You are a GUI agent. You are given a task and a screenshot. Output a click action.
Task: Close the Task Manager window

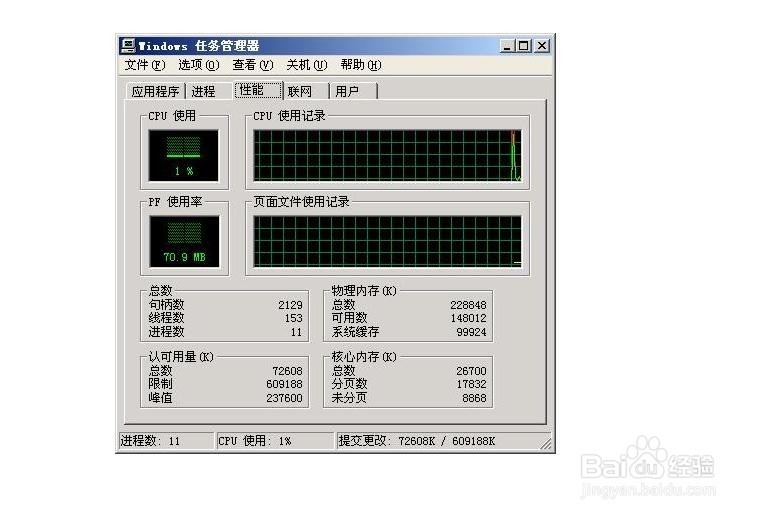click(542, 46)
